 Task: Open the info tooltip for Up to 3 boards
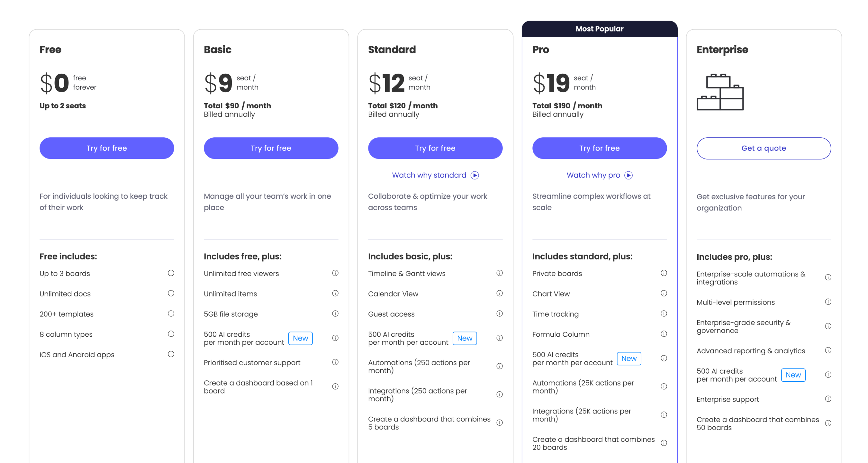[171, 273]
